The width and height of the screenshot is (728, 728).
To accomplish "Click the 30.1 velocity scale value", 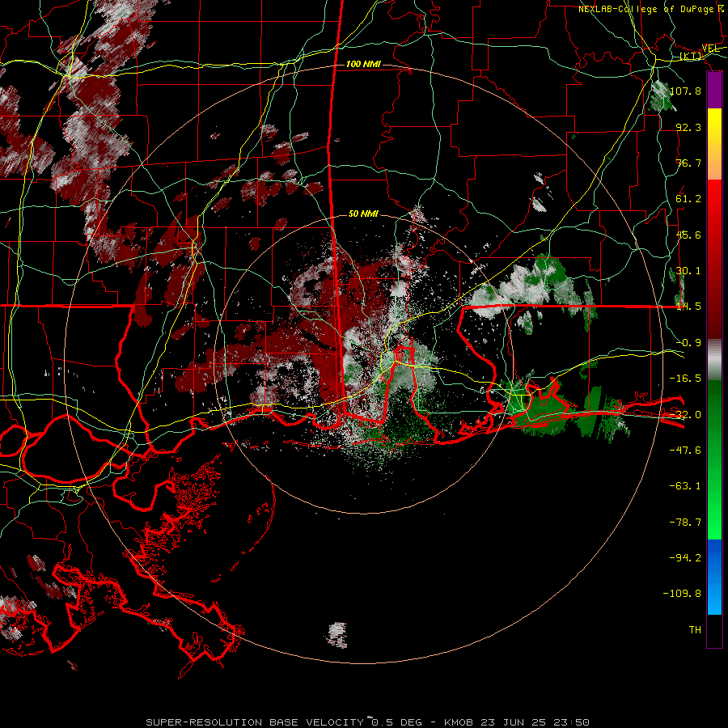I will point(688,271).
